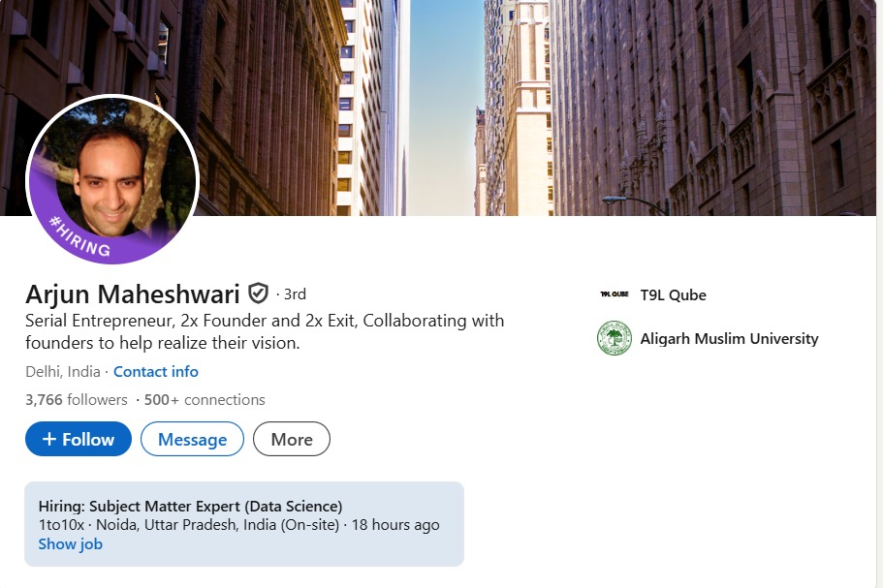Open the Contact info link
The height and width of the screenshot is (588, 883).
coord(156,372)
